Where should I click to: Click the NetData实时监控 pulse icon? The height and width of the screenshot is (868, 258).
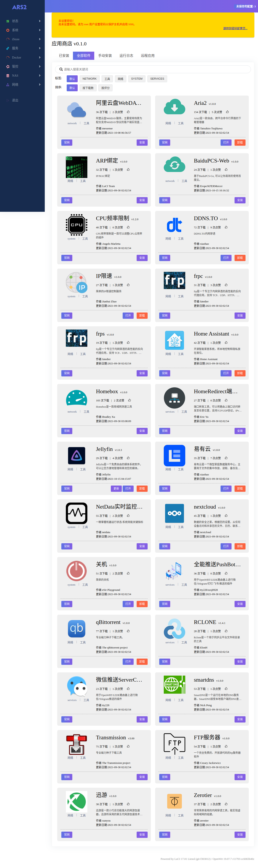pyautogui.click(x=76, y=513)
